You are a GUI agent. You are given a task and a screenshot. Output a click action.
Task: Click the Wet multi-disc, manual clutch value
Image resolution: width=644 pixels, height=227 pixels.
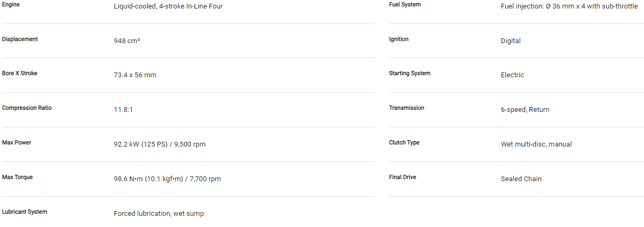tap(536, 144)
